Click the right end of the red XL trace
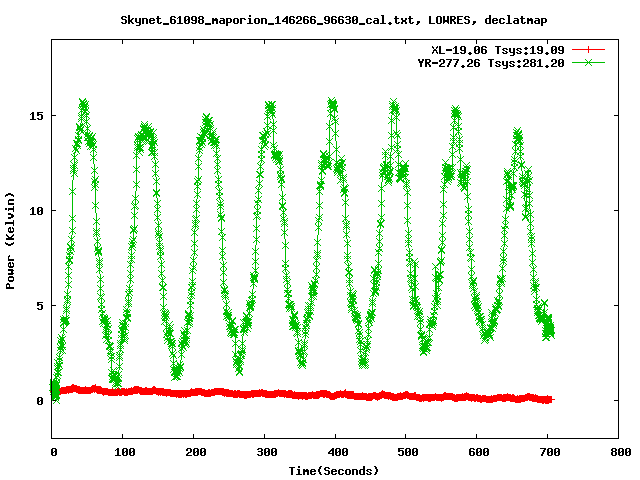This screenshot has height=480, width=640. pos(548,399)
